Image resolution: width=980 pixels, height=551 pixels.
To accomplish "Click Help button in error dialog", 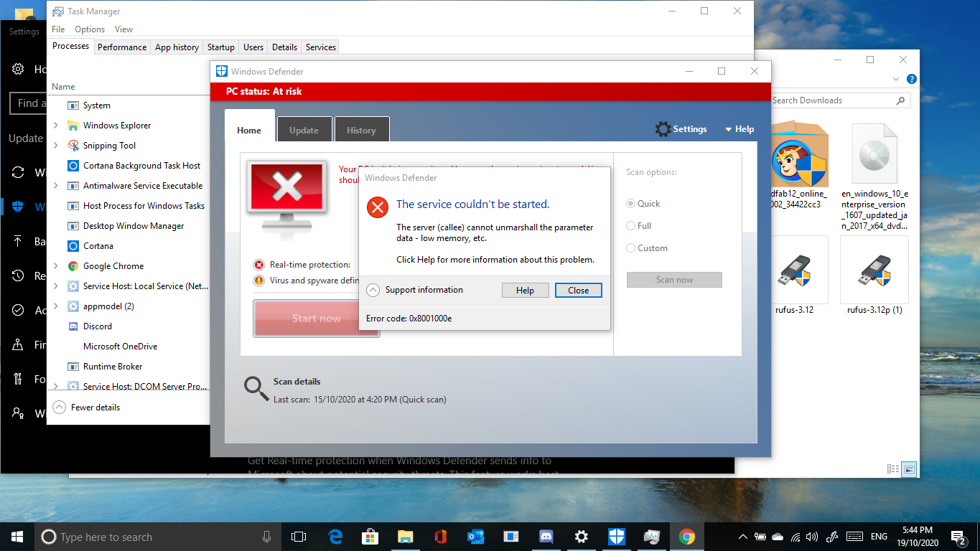I will click(x=526, y=291).
